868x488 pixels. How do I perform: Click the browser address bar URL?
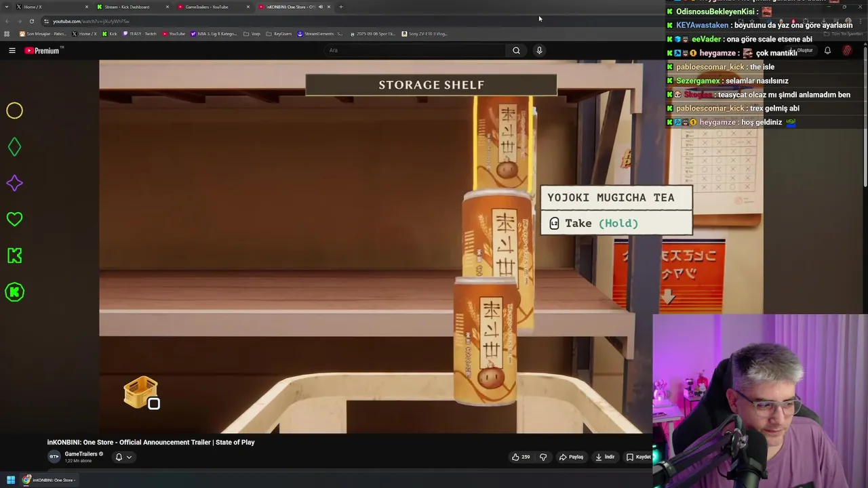pos(91,21)
